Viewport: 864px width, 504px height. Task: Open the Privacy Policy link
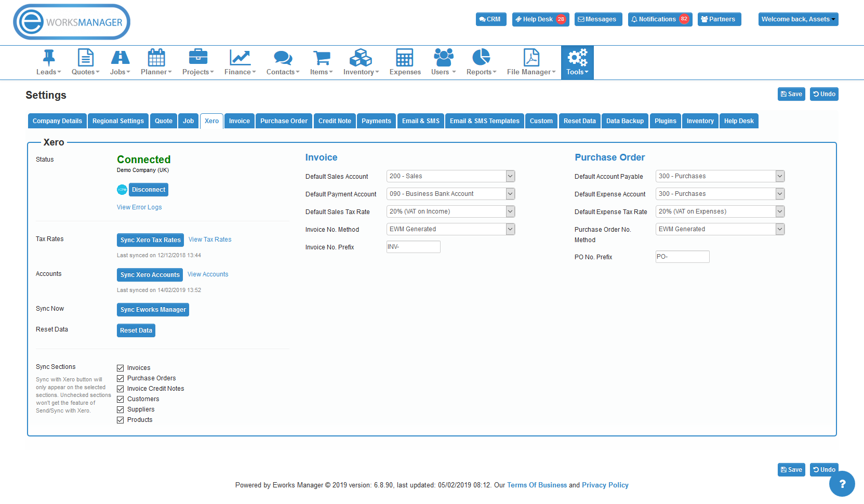point(605,485)
